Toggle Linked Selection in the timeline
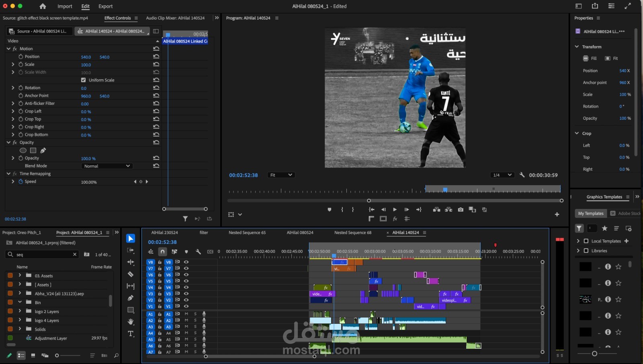The height and width of the screenshot is (364, 643). click(174, 252)
